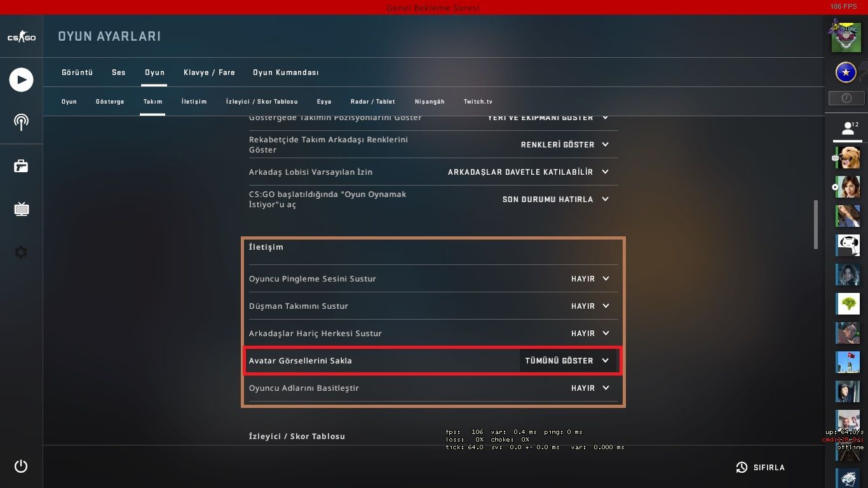Viewport: 868px width, 488px height.
Task: Click the Arkadaş Lobisi Varsayılan İzin label
Action: pyautogui.click(x=311, y=172)
